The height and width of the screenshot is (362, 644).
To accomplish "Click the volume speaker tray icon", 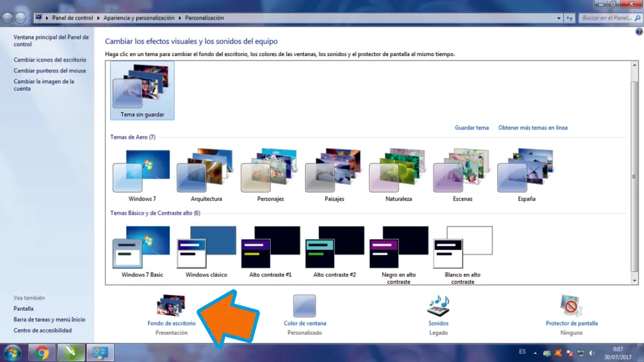I will click(592, 353).
